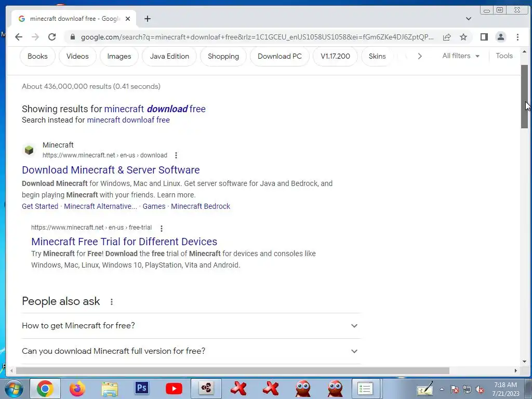Expand Can you download Minecraft full version
This screenshot has width=532, height=399.
pos(191,351)
